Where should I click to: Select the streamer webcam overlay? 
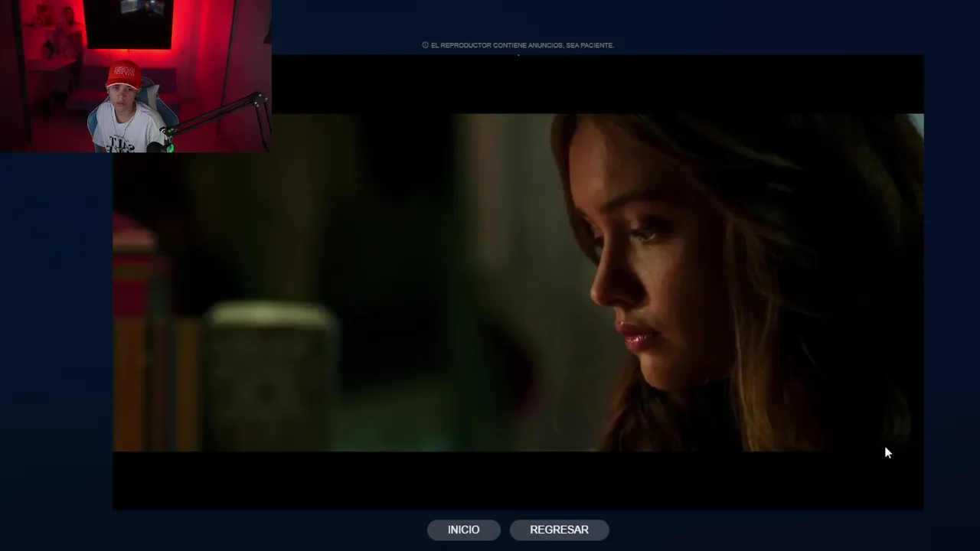click(136, 77)
